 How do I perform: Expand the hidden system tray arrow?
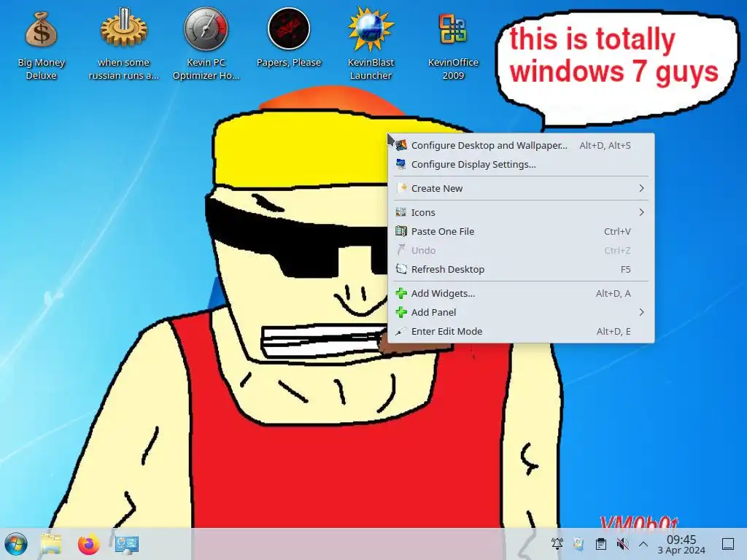[x=643, y=544]
